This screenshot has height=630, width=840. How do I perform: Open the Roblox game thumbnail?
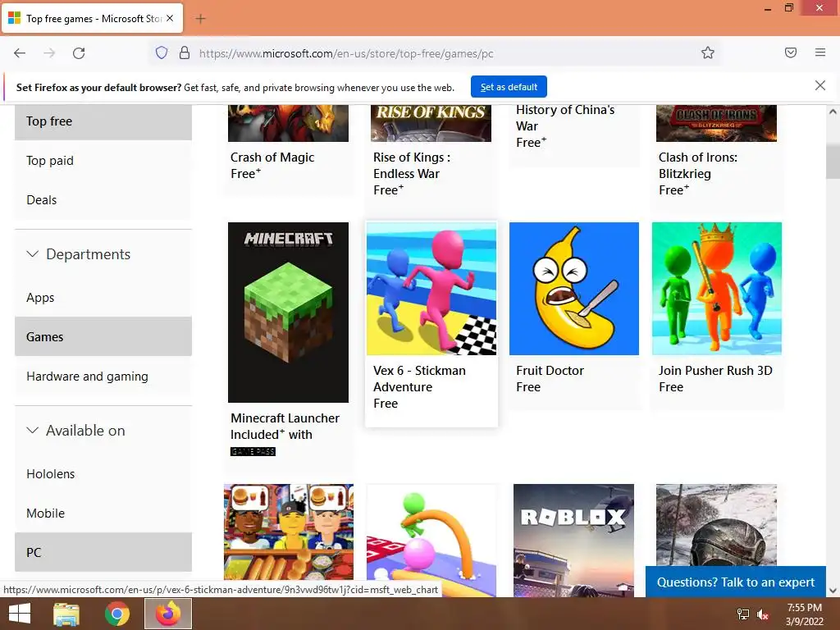tap(573, 540)
